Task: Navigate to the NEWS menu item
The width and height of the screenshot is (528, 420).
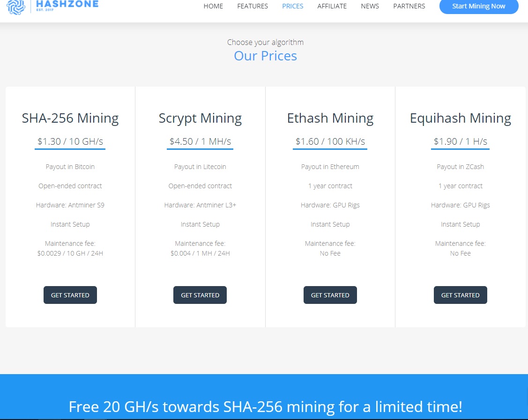Action: 370,6
